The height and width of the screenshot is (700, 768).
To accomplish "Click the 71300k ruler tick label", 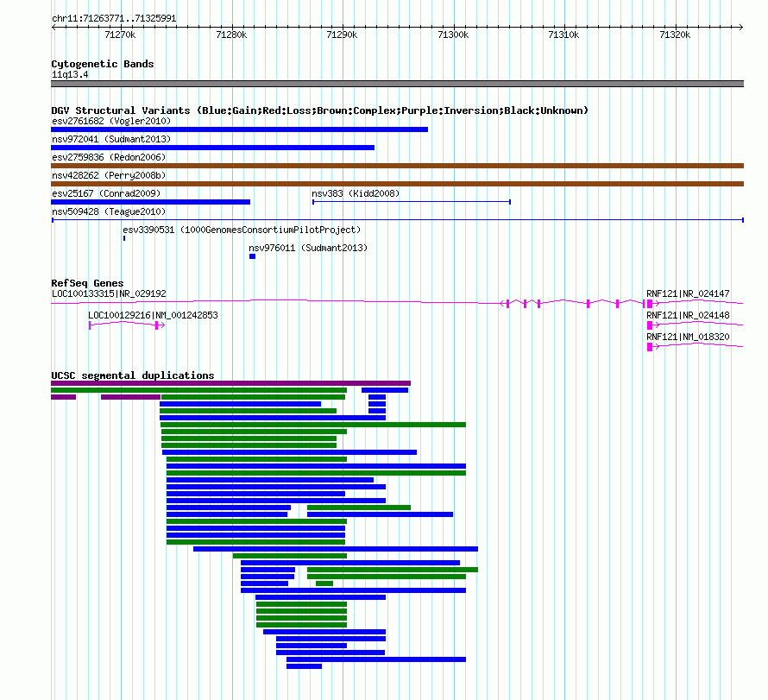I will click(454, 35).
